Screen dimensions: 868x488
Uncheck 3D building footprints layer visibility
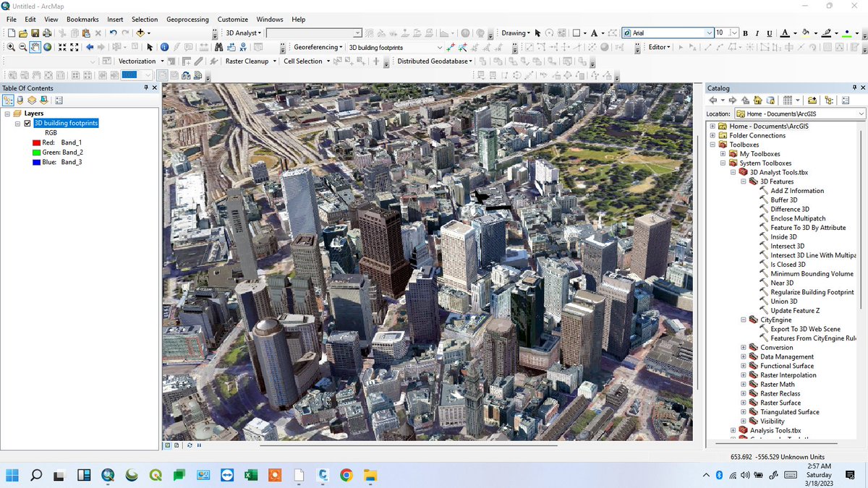click(x=27, y=124)
